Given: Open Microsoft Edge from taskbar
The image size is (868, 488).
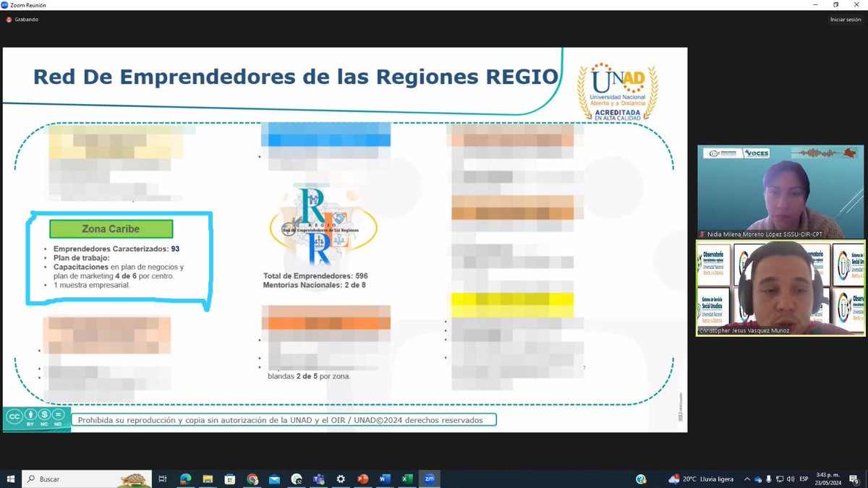Looking at the screenshot, I should click(x=185, y=479).
